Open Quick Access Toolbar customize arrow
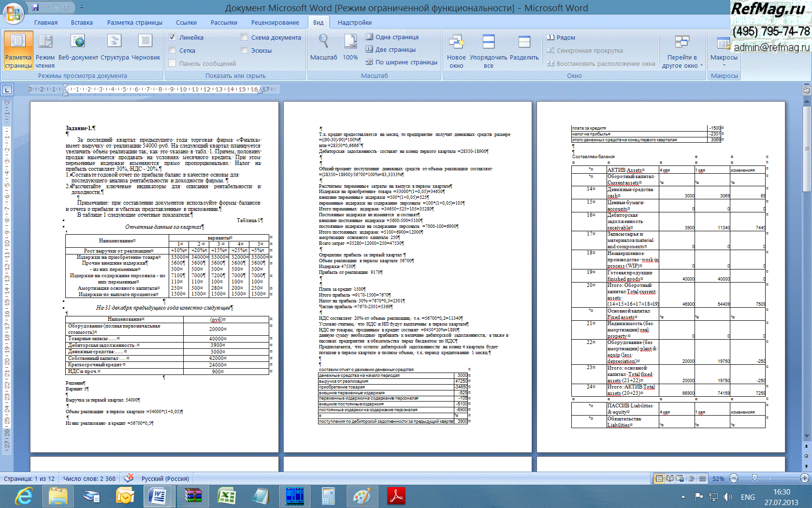Screen dimensions: 812x508 pyautogui.click(x=82, y=8)
